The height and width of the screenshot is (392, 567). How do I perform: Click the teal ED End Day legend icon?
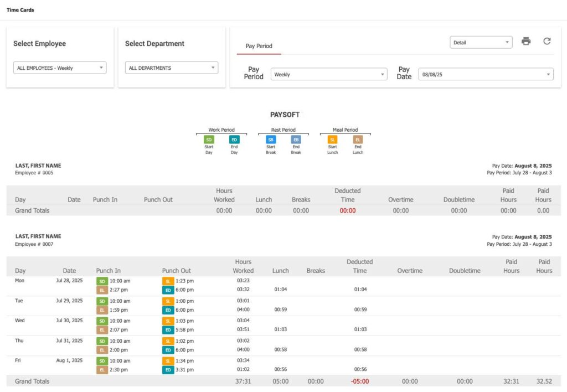(234, 140)
